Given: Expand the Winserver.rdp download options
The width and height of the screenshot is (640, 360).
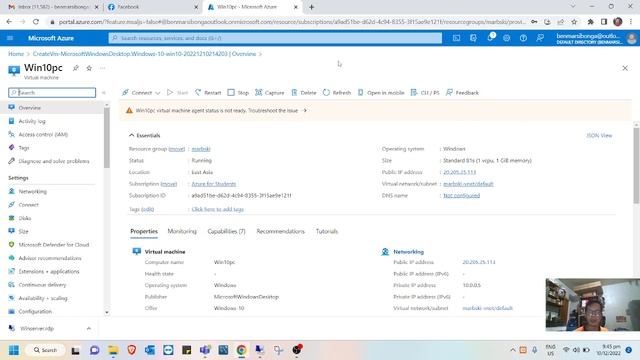Looking at the screenshot, I should tap(89, 328).
